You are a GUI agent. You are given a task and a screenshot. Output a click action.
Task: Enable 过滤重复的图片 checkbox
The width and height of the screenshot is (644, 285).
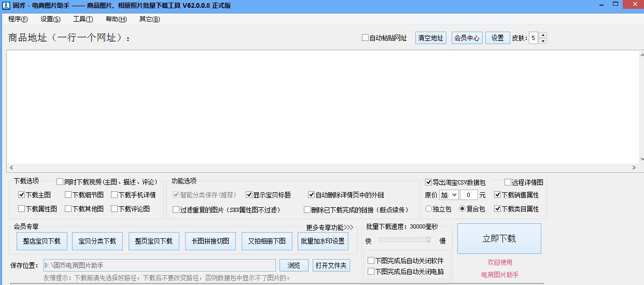tap(176, 209)
